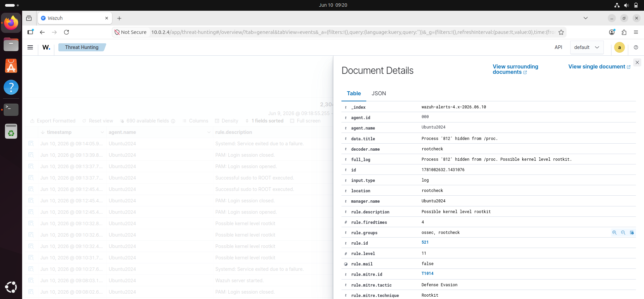The width and height of the screenshot is (644, 299).
Task: Launch Ubuntu Software from dock
Action: pos(11,66)
